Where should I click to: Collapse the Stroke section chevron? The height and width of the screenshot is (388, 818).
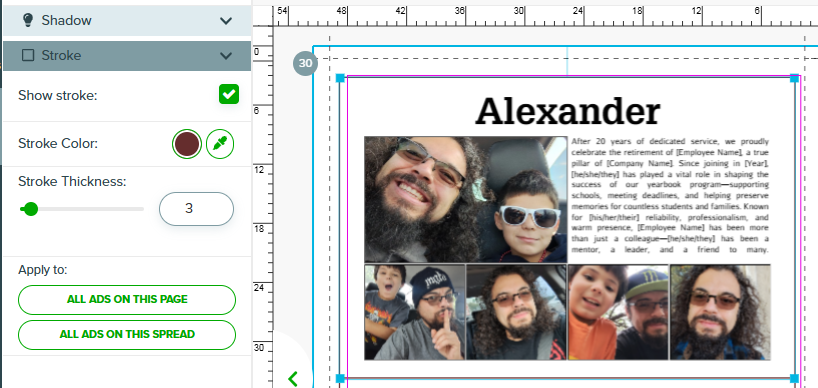click(x=226, y=56)
